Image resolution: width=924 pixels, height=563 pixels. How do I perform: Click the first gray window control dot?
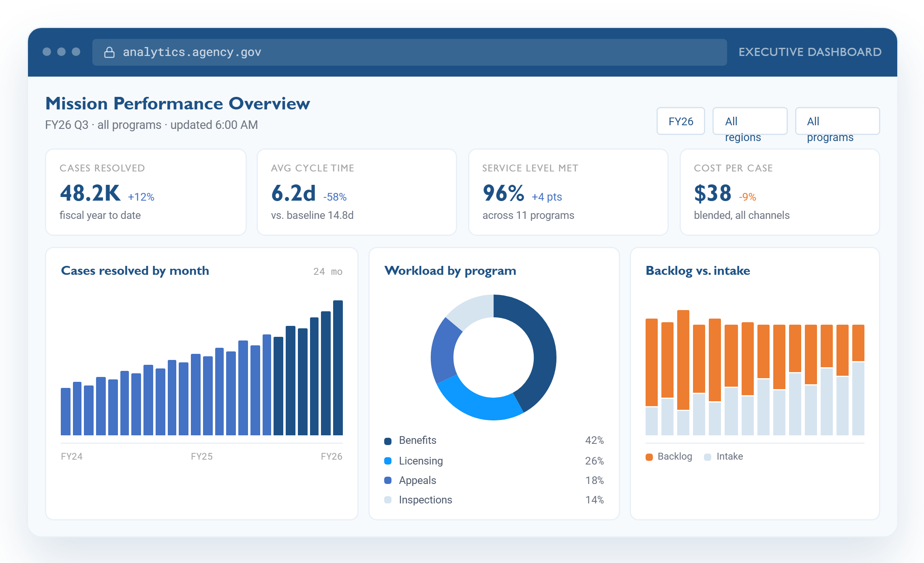tap(47, 52)
